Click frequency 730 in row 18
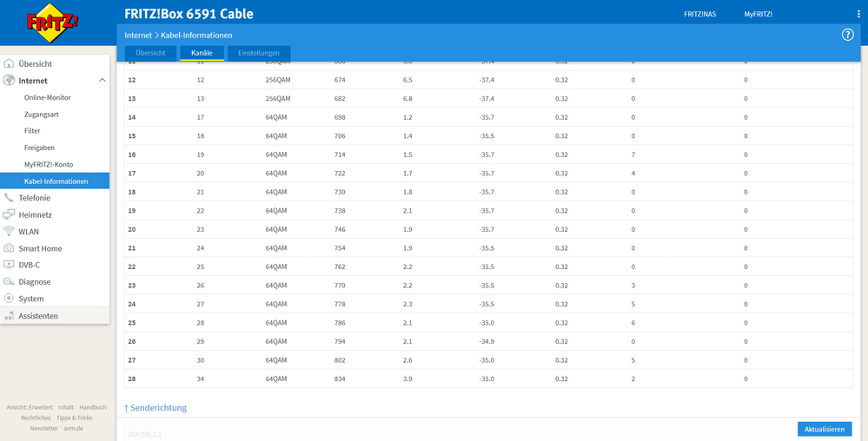 (x=340, y=192)
